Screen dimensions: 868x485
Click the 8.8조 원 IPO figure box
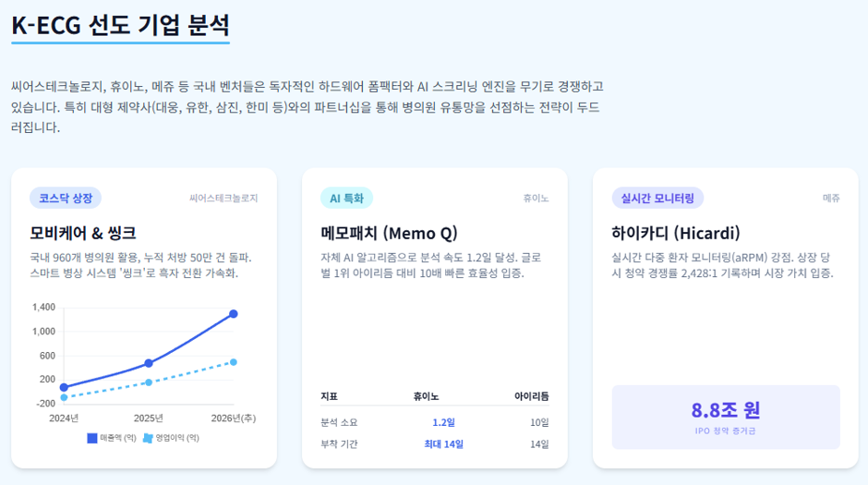726,417
